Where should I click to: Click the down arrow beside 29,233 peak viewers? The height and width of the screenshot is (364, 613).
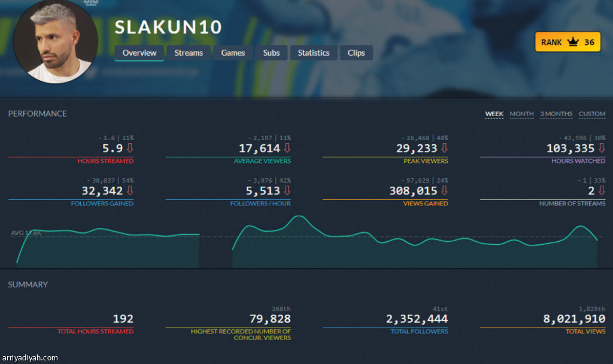pos(445,148)
